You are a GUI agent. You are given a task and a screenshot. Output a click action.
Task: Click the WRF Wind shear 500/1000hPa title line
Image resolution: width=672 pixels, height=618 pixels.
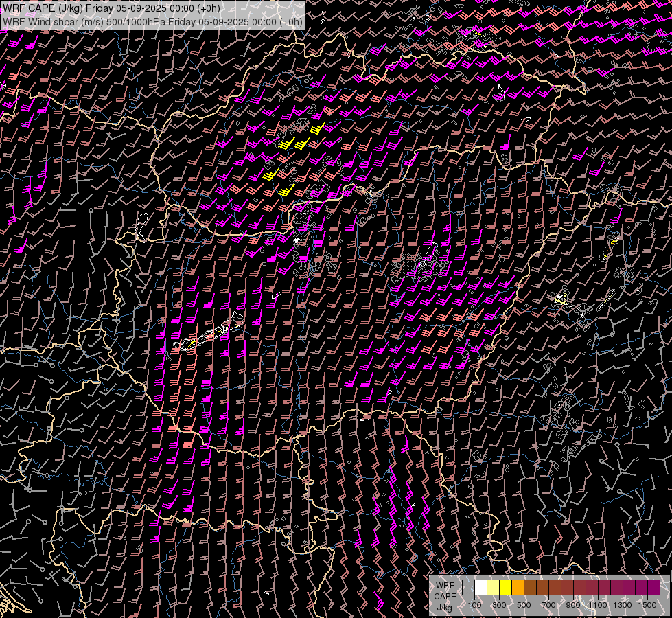152,21
